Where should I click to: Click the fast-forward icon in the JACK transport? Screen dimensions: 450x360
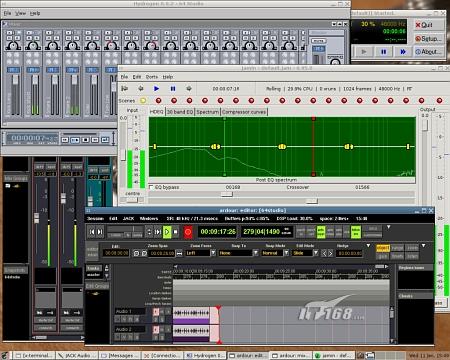point(403,52)
